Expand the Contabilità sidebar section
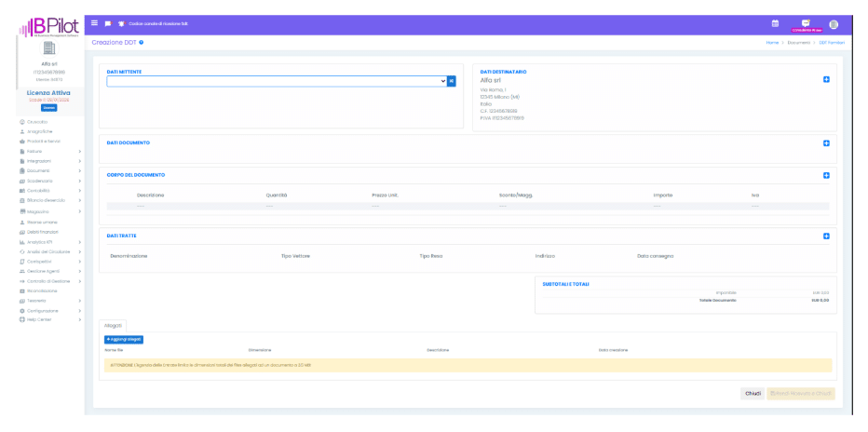The height and width of the screenshot is (432, 868). 48,191
